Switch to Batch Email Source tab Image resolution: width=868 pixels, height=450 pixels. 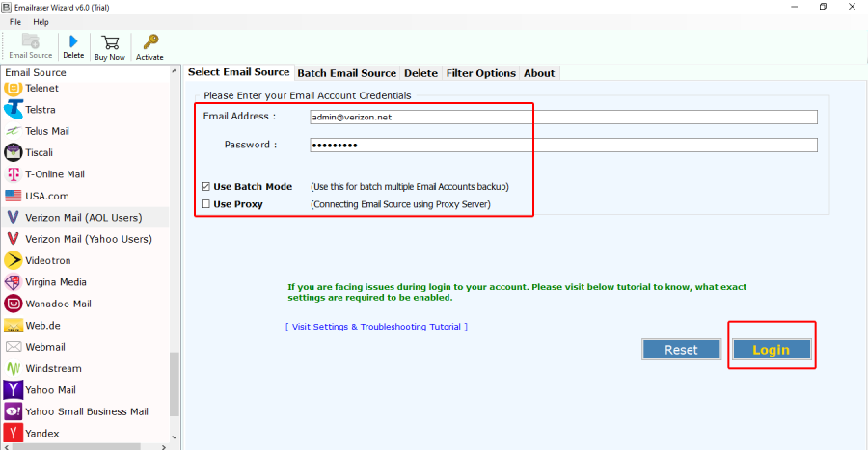(x=347, y=73)
